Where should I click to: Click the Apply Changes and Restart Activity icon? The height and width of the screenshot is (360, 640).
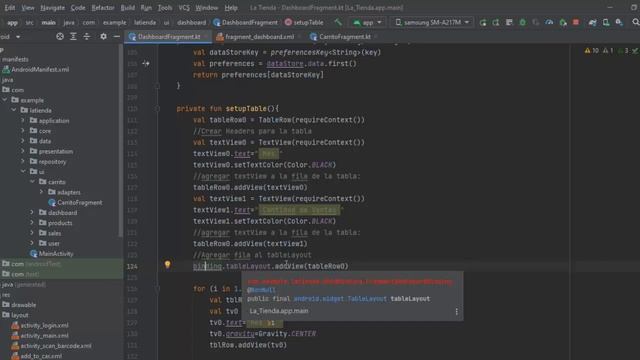point(496,22)
